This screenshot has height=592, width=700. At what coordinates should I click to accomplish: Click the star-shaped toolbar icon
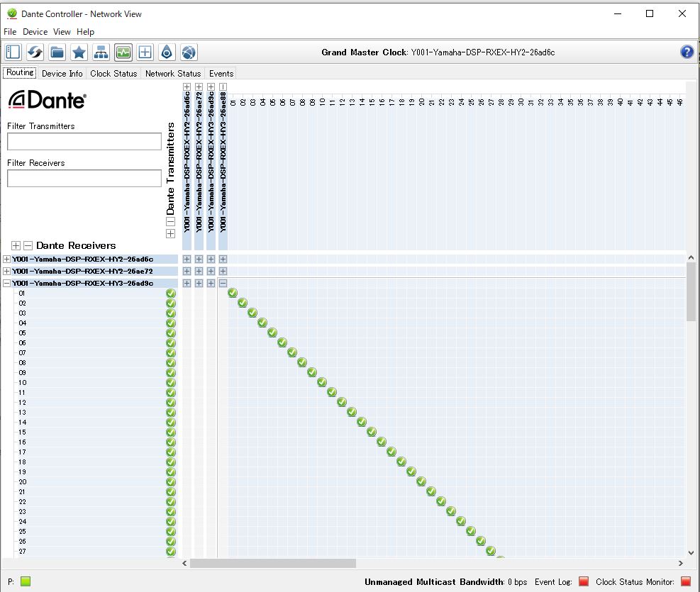coord(79,52)
